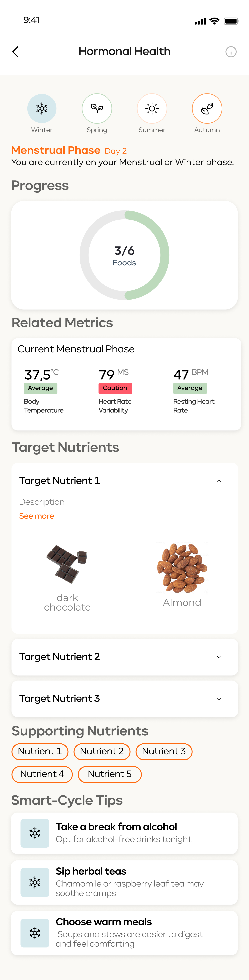
Task: Collapse Target Nutrient 1 section
Action: tap(219, 481)
